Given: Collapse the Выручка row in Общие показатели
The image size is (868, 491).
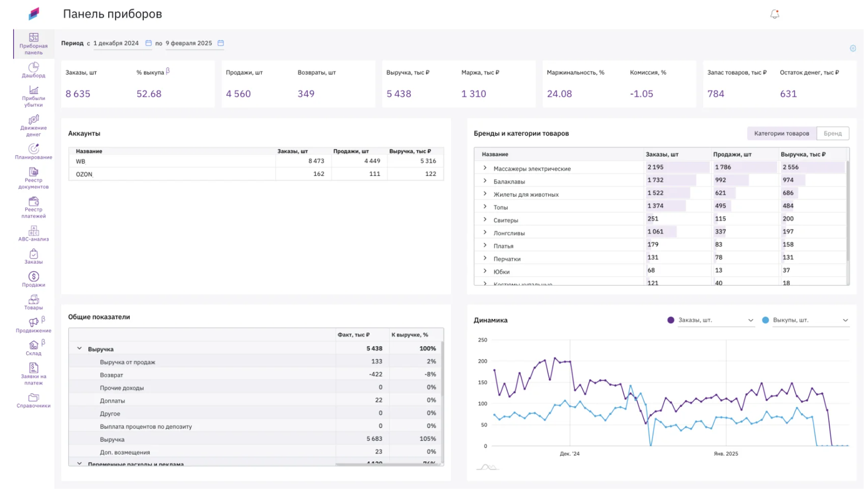Looking at the screenshot, I should click(79, 348).
